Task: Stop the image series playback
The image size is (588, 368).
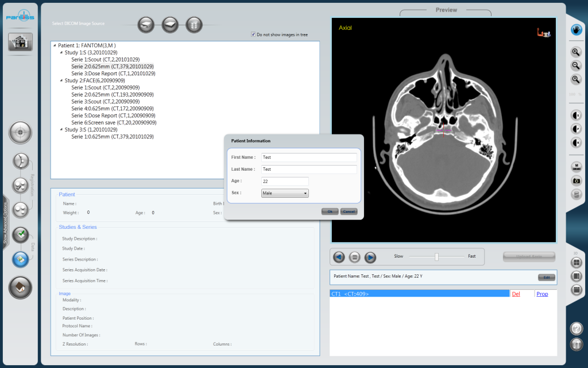Action: click(355, 257)
